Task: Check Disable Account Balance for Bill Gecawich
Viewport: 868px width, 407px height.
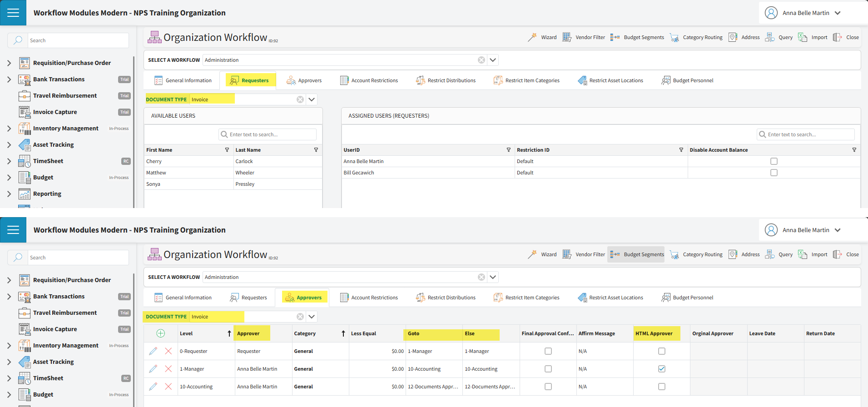Action: (774, 173)
